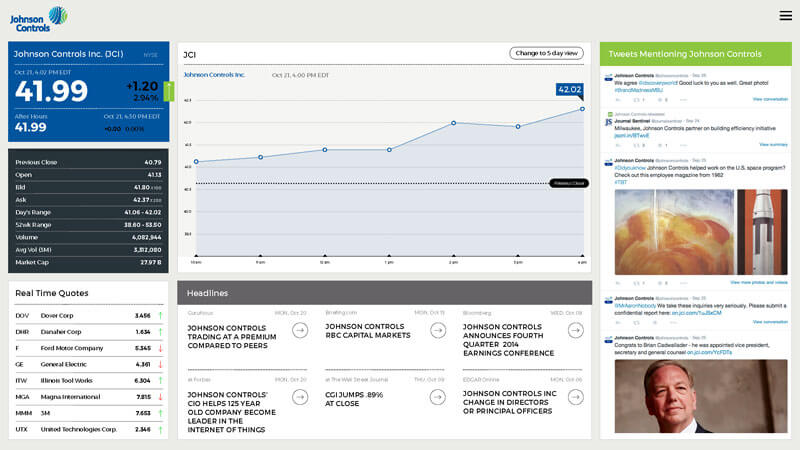Open arrow for CGI Jumps .89% headline

point(438,397)
